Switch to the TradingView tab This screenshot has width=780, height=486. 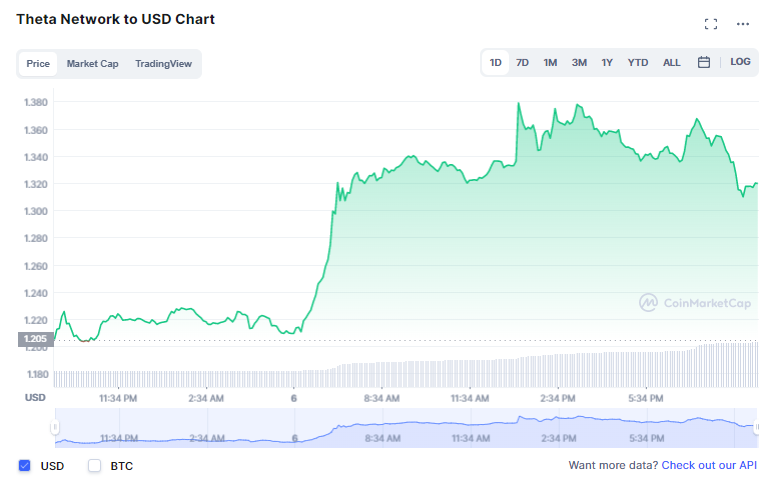coord(163,64)
